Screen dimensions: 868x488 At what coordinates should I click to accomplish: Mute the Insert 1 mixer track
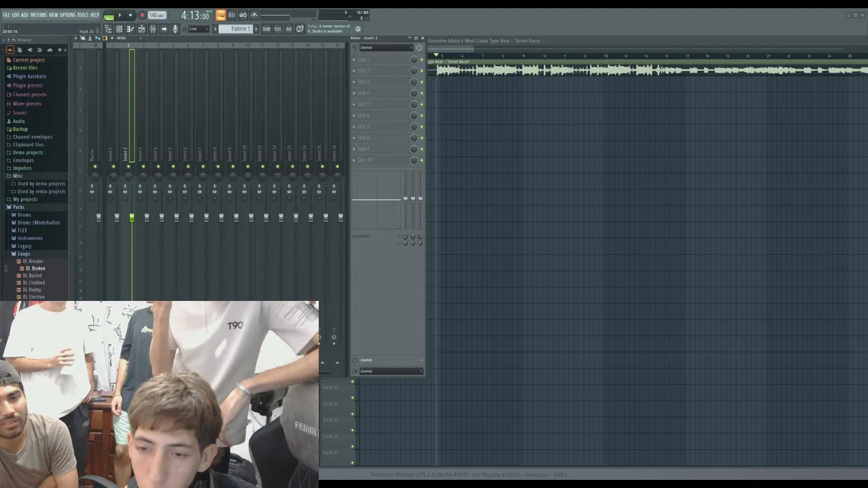113,166
